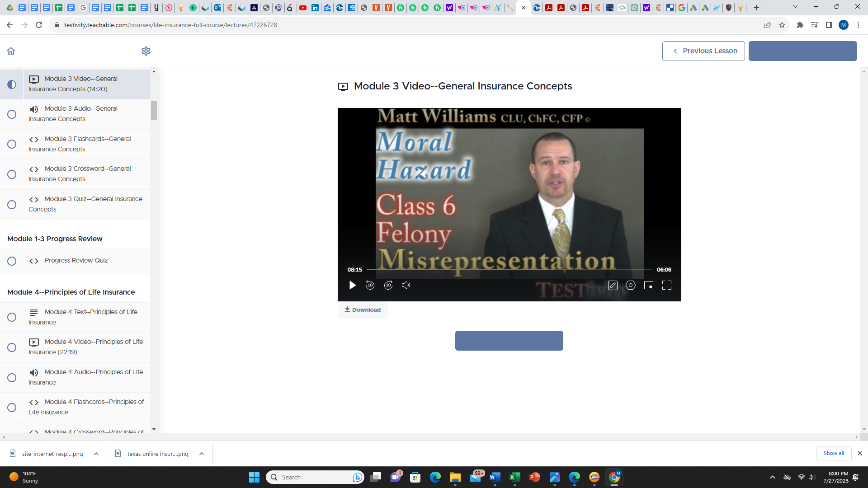Click Download button below video
Screen dimensions: 868x488
363,309
